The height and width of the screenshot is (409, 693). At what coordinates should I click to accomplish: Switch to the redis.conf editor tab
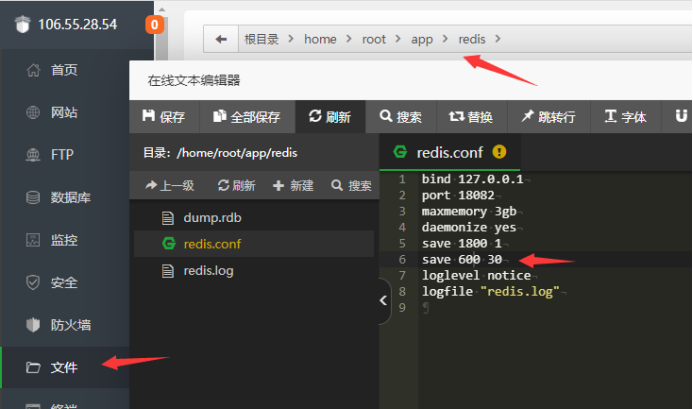[x=449, y=152]
